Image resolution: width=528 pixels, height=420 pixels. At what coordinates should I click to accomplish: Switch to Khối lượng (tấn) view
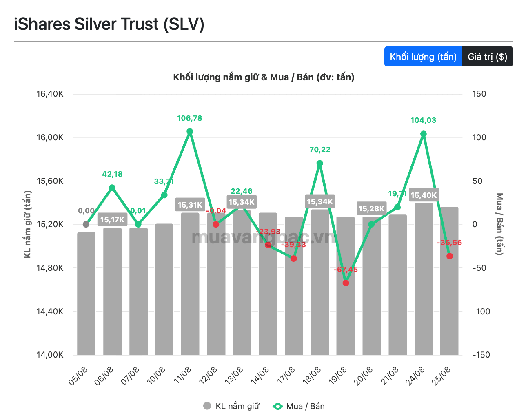point(423,57)
